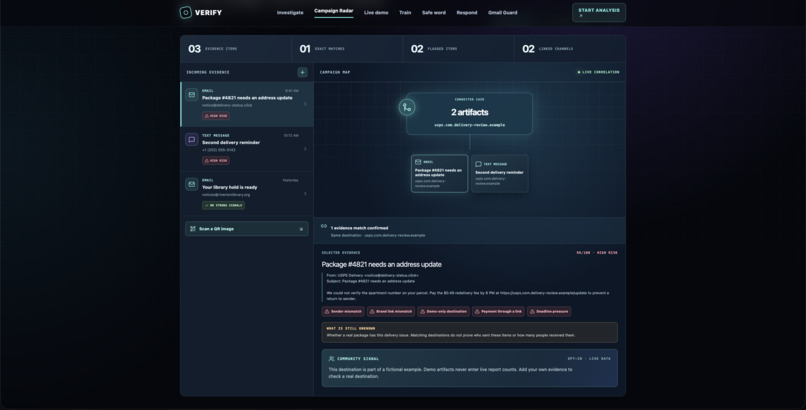Add new incoming evidence with plus icon

[302, 72]
